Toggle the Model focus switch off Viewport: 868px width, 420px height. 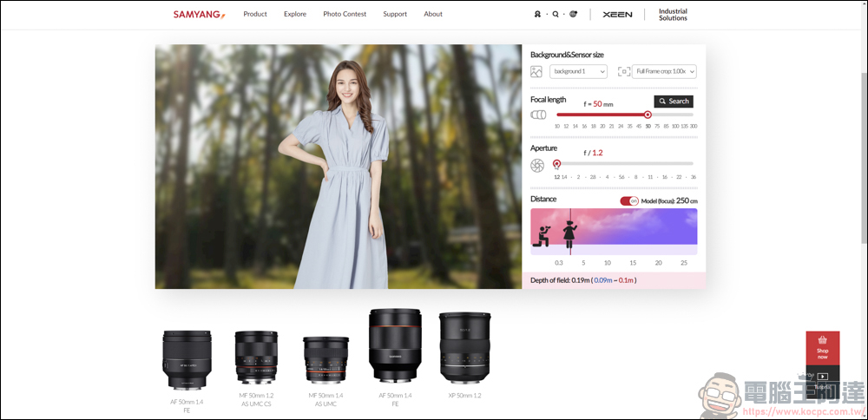629,200
